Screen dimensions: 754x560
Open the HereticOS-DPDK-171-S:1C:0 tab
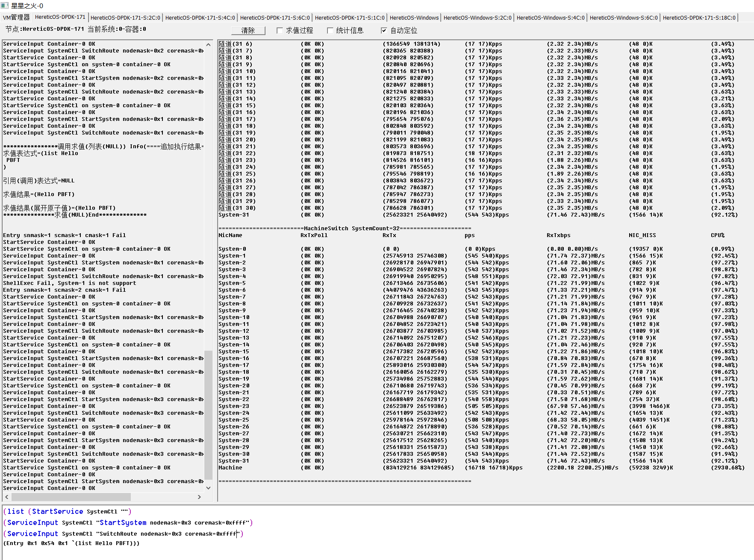[x=350, y=18]
